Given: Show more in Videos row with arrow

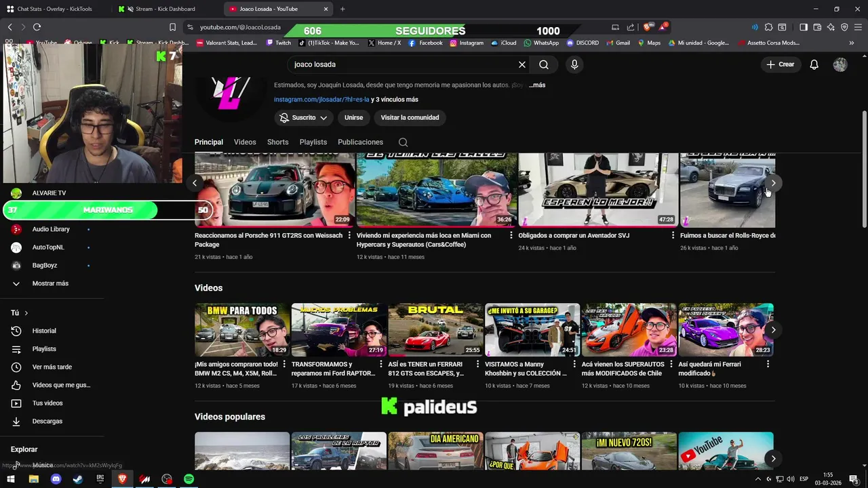Looking at the screenshot, I should (773, 330).
